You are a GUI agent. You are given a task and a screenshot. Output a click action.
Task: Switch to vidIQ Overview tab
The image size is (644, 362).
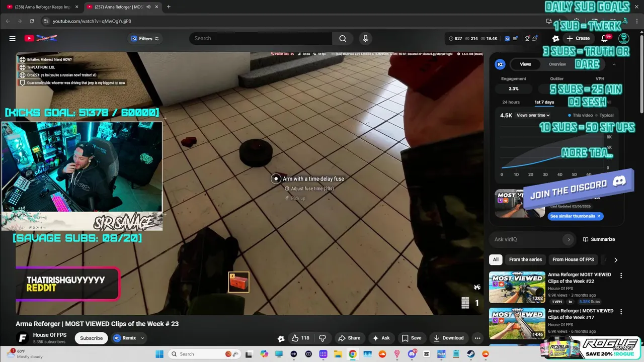(x=557, y=64)
